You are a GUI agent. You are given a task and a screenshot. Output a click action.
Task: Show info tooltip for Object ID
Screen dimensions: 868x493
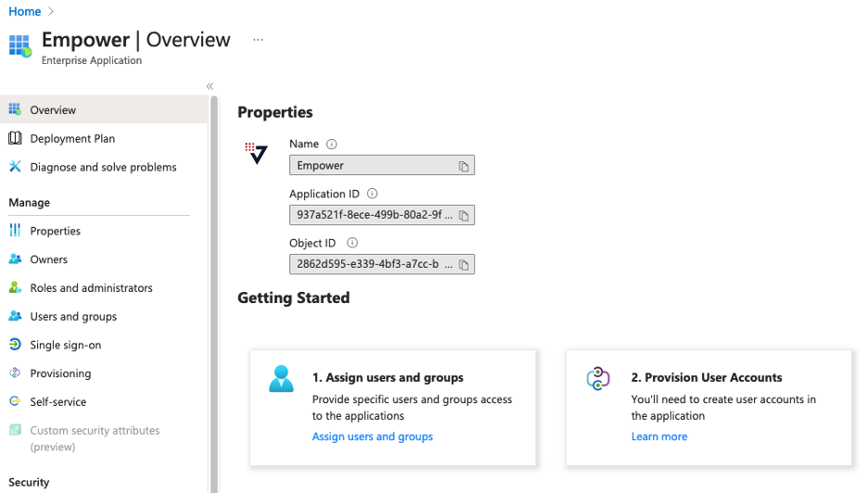(352, 243)
